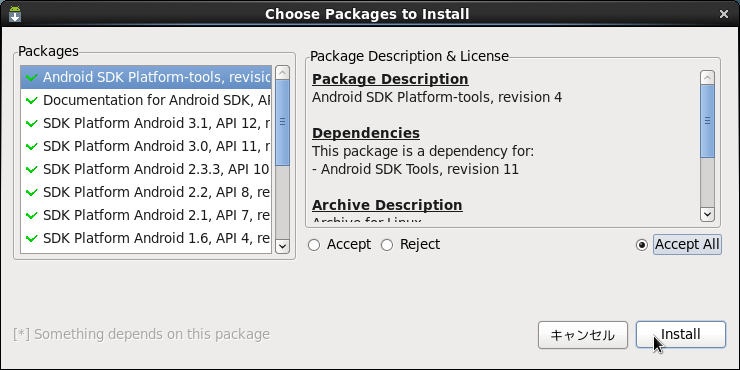Close the Choose Packages to Install dialog
The image size is (740, 370).
(x=723, y=14)
